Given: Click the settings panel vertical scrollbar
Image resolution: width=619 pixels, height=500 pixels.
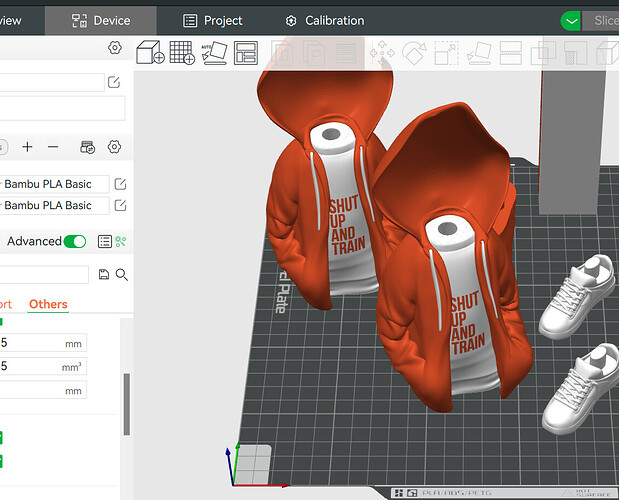Looking at the screenshot, I should coord(127,404).
